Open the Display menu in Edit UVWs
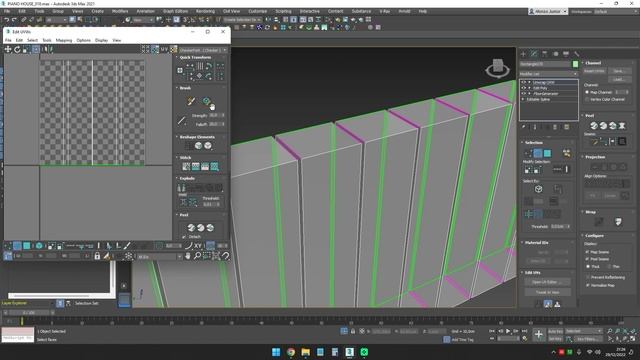The image size is (640, 360). (101, 40)
